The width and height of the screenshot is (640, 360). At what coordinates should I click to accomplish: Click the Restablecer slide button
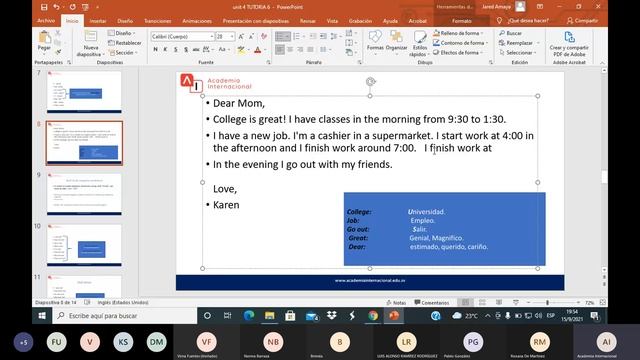pos(124,43)
